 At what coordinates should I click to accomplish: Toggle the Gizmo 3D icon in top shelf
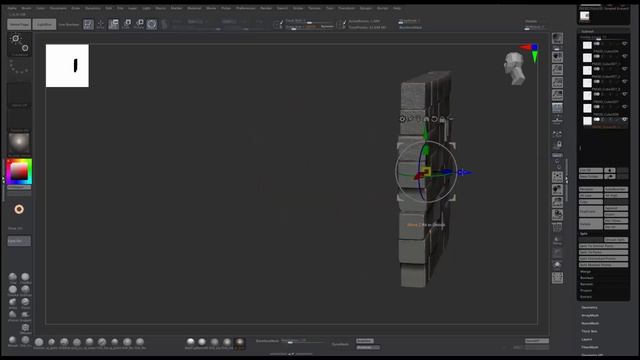pos(152,24)
